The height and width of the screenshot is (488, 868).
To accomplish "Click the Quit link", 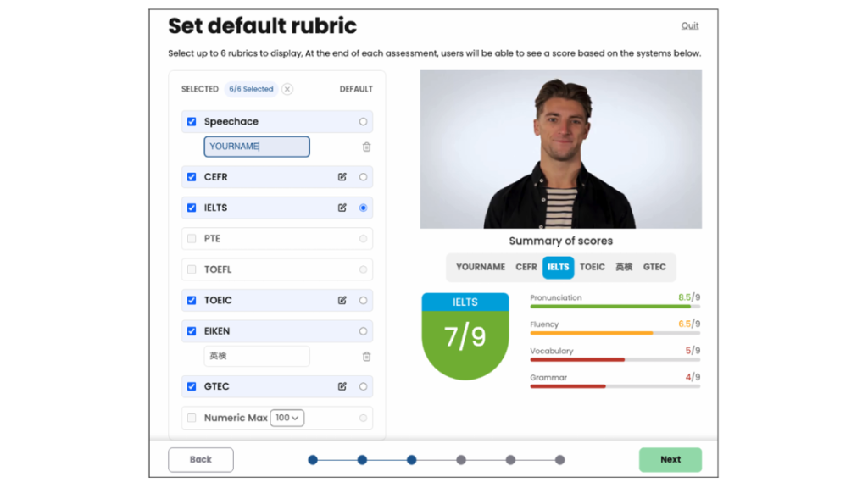I will 690,25.
